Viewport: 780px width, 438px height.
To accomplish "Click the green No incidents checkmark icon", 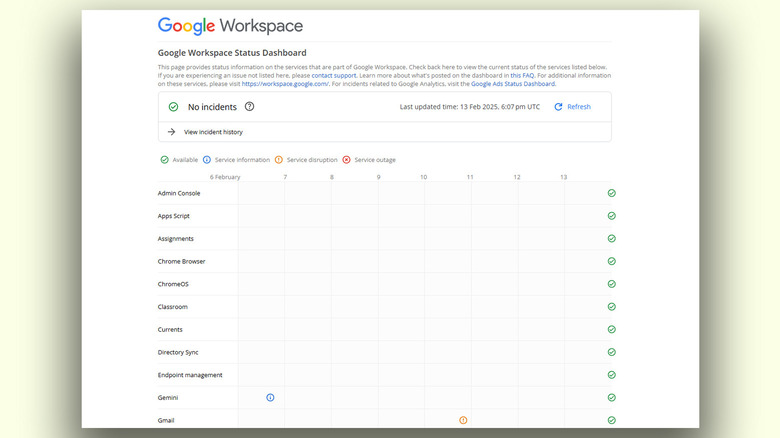I will pos(173,107).
